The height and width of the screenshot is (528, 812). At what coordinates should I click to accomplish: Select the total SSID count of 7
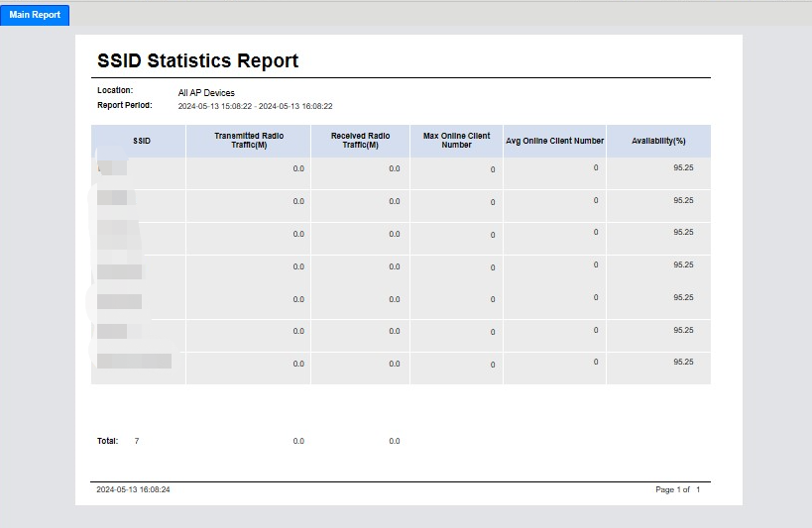(x=137, y=441)
